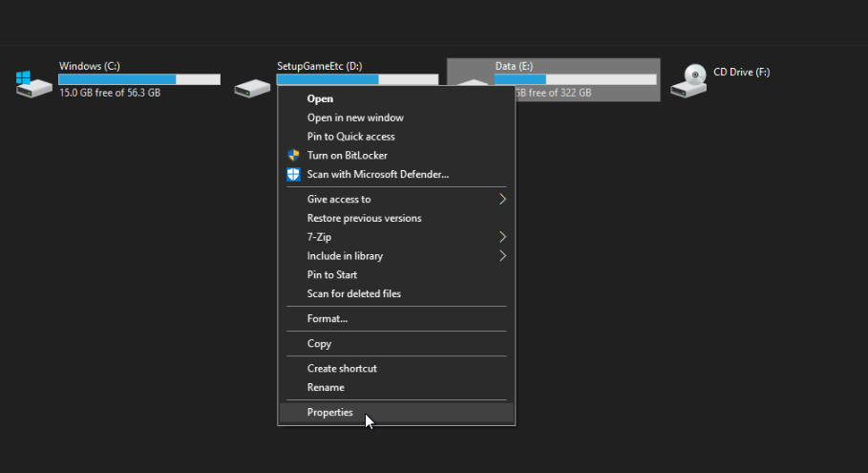Expand the Give access to submenu arrow
868x473 pixels.
coord(502,200)
